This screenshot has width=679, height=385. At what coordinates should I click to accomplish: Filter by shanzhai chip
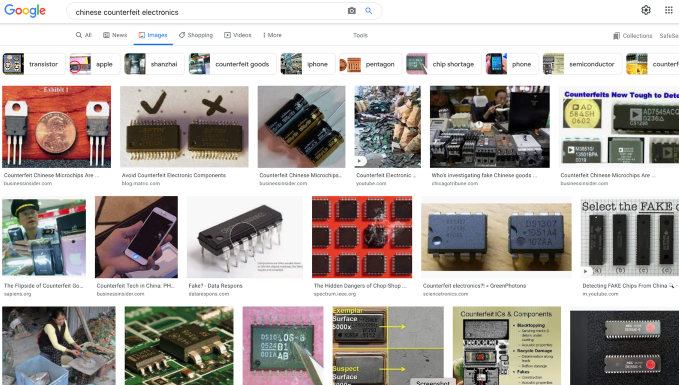(x=154, y=64)
